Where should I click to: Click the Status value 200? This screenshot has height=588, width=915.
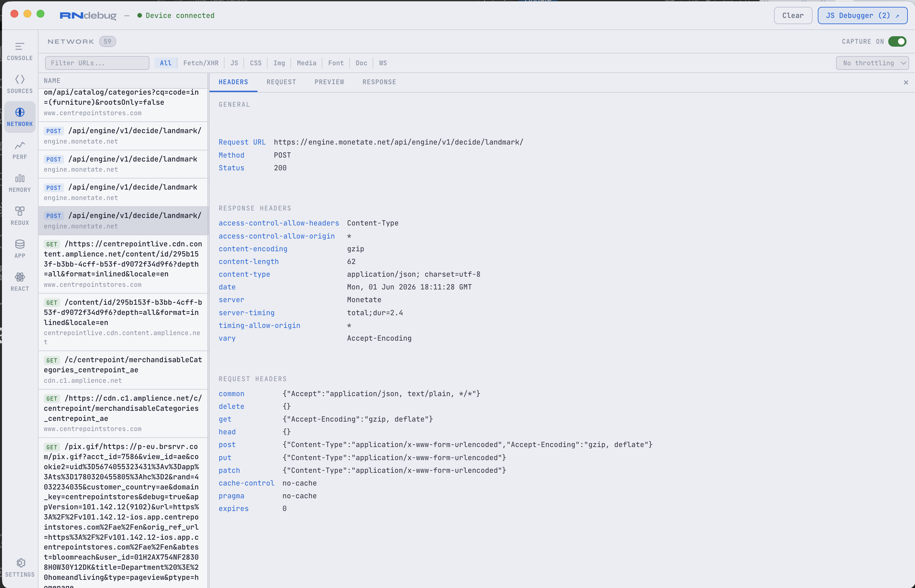(280, 168)
